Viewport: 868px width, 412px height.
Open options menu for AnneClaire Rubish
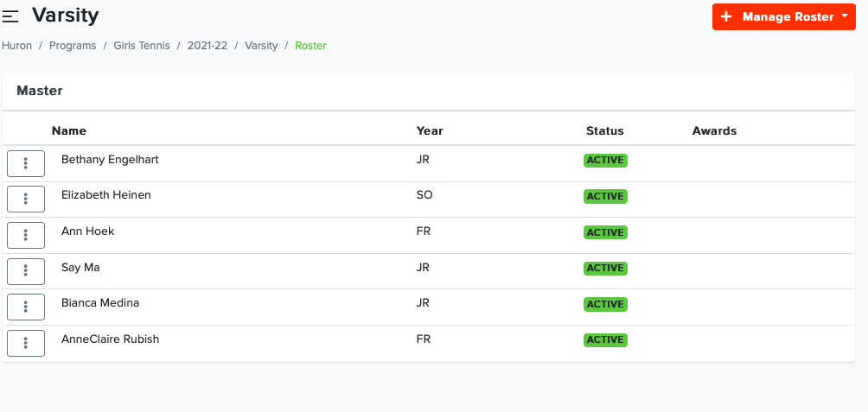click(x=26, y=343)
